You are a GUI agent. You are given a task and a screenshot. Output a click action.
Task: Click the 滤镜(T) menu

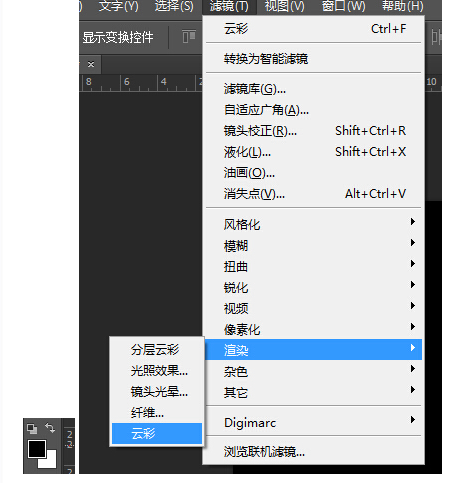[229, 6]
